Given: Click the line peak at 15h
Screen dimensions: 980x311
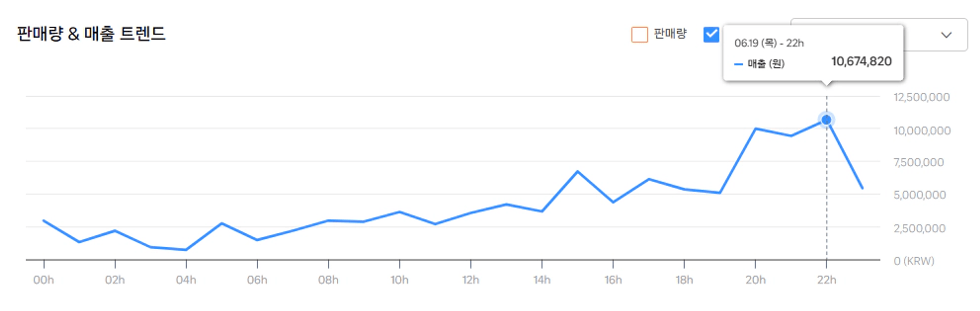Looking at the screenshot, I should (578, 171).
